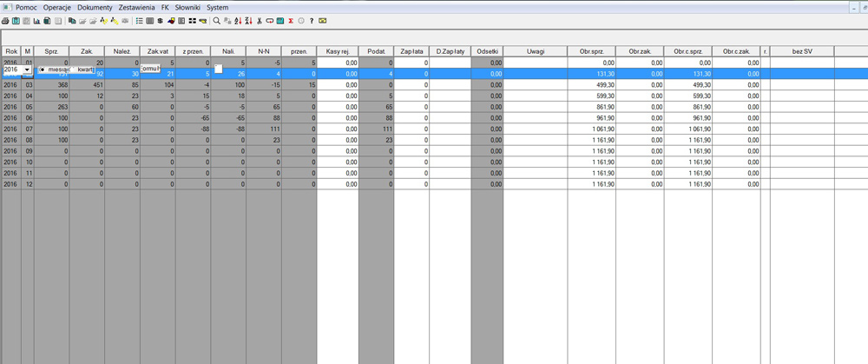Select the "kwart" radio option

[x=75, y=69]
